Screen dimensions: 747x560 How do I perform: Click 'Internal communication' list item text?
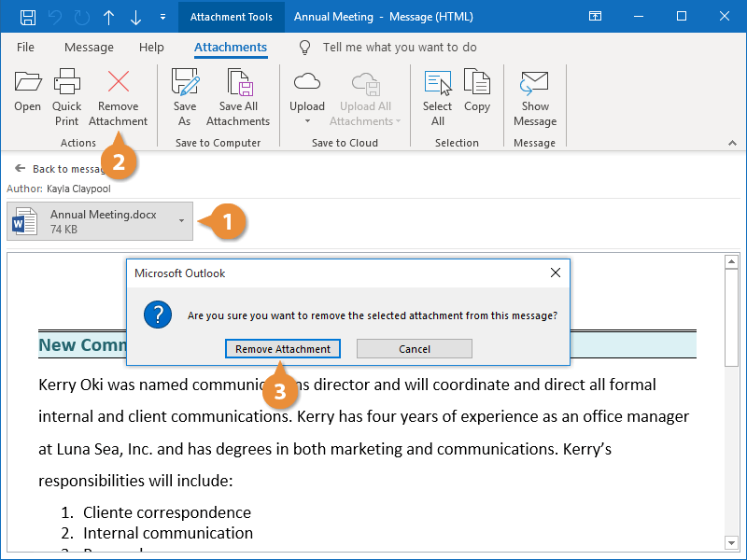pos(168,533)
